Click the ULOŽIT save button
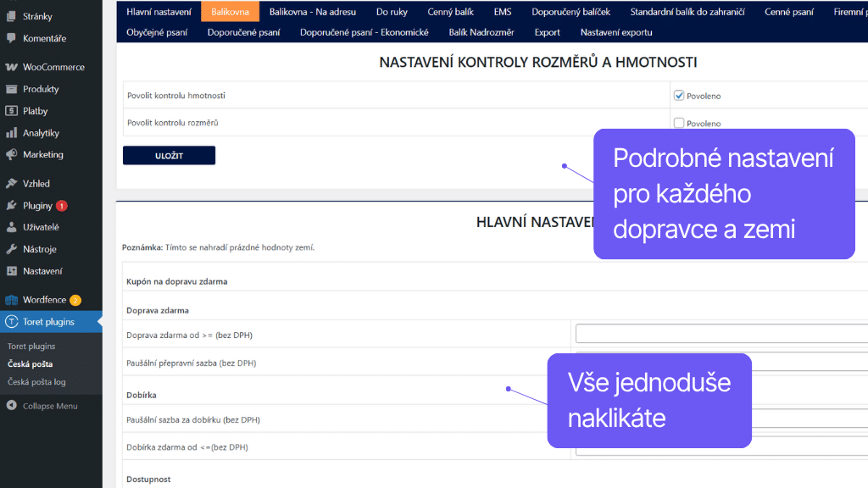This screenshot has width=868, height=488. tap(169, 155)
